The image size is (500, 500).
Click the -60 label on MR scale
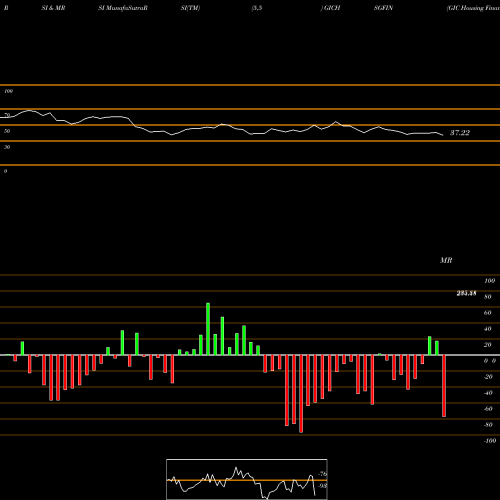(488, 409)
